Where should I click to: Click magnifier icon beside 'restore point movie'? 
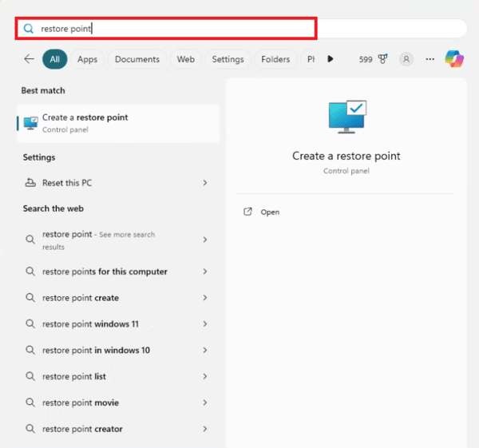30,402
